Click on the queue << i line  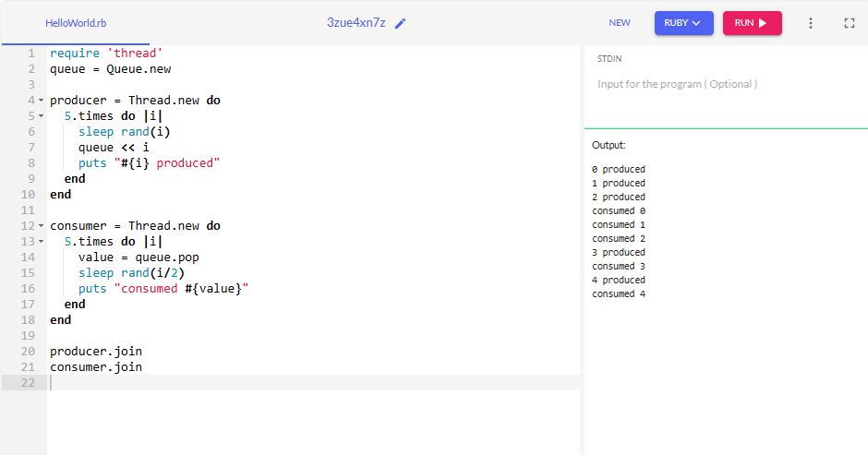click(114, 148)
